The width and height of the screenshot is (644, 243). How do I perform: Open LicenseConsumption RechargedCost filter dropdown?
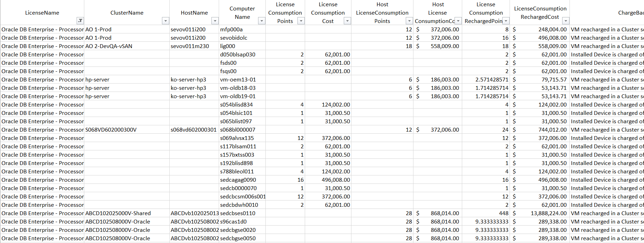pos(566,21)
